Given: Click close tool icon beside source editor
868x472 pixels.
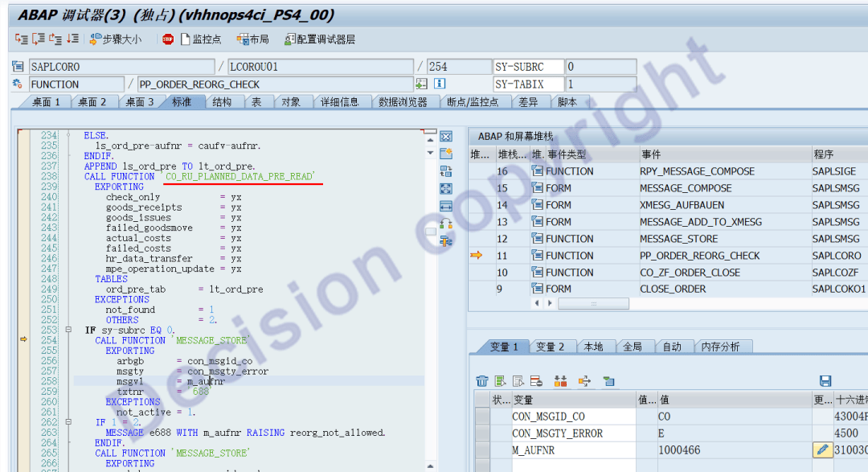Looking at the screenshot, I should click(x=446, y=136).
